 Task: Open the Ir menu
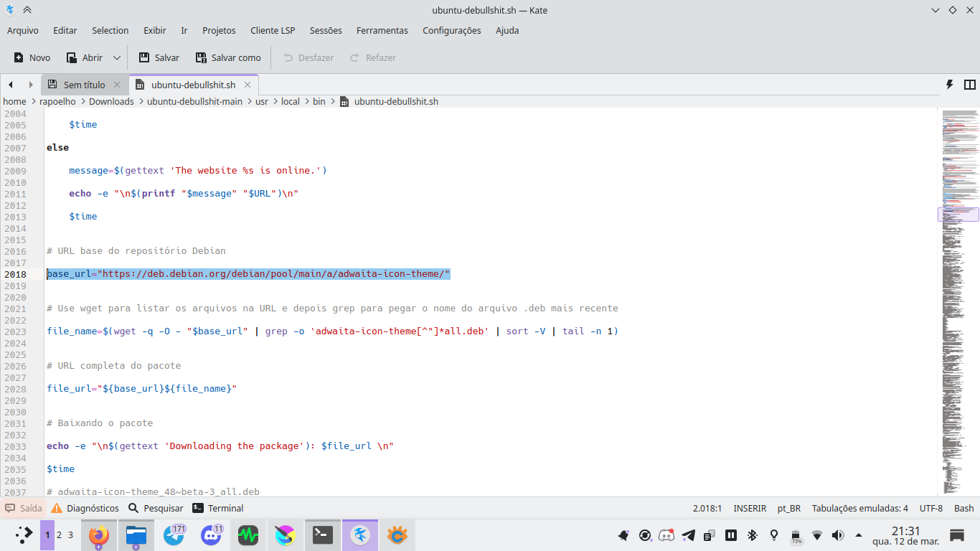pyautogui.click(x=184, y=30)
